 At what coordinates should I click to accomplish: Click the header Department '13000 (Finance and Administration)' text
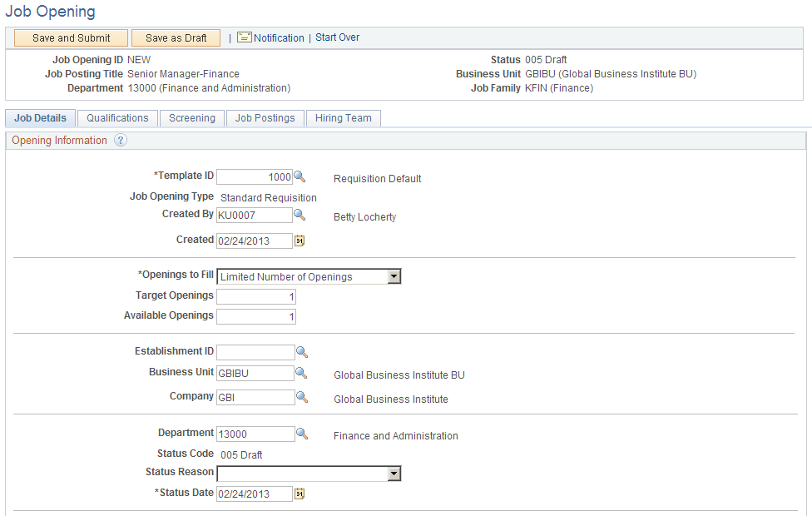tap(209, 88)
